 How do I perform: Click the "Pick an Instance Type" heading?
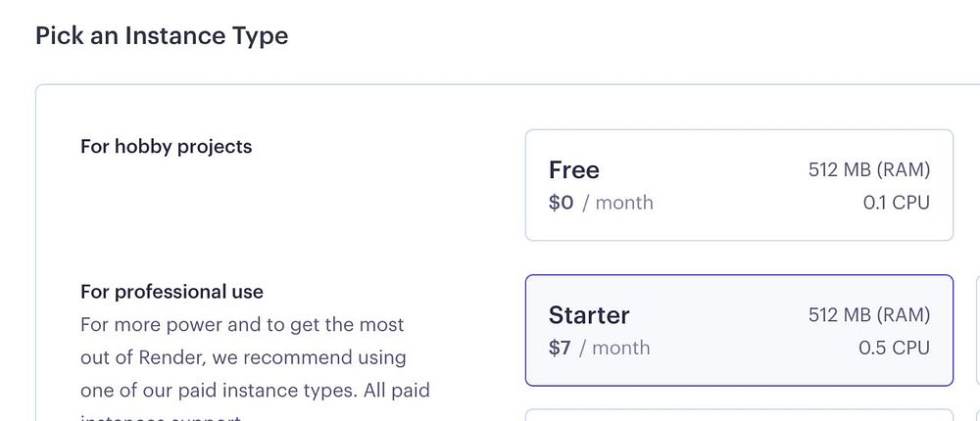pyautogui.click(x=162, y=36)
